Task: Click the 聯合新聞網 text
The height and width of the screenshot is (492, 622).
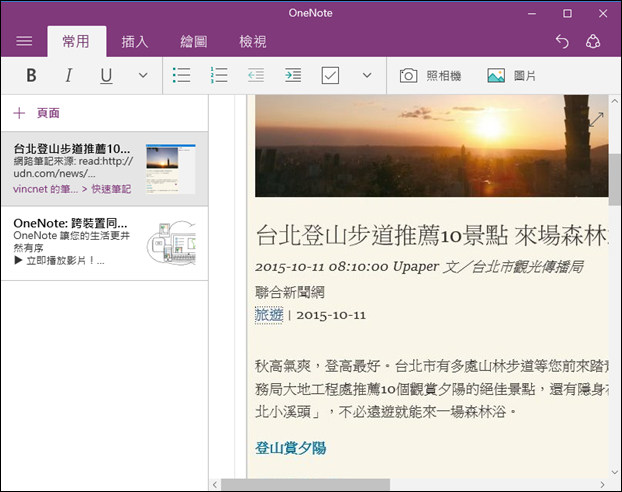Action: (290, 292)
